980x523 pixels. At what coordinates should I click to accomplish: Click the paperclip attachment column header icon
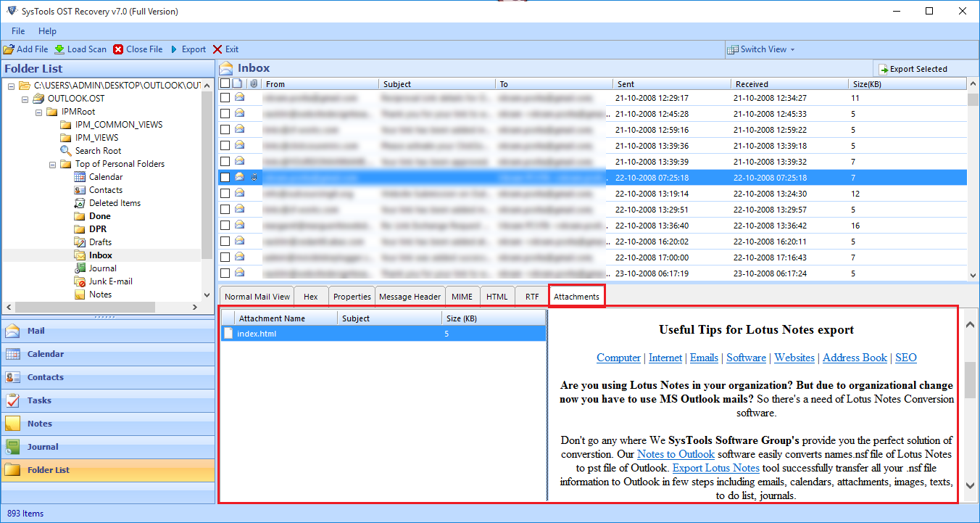coord(253,84)
